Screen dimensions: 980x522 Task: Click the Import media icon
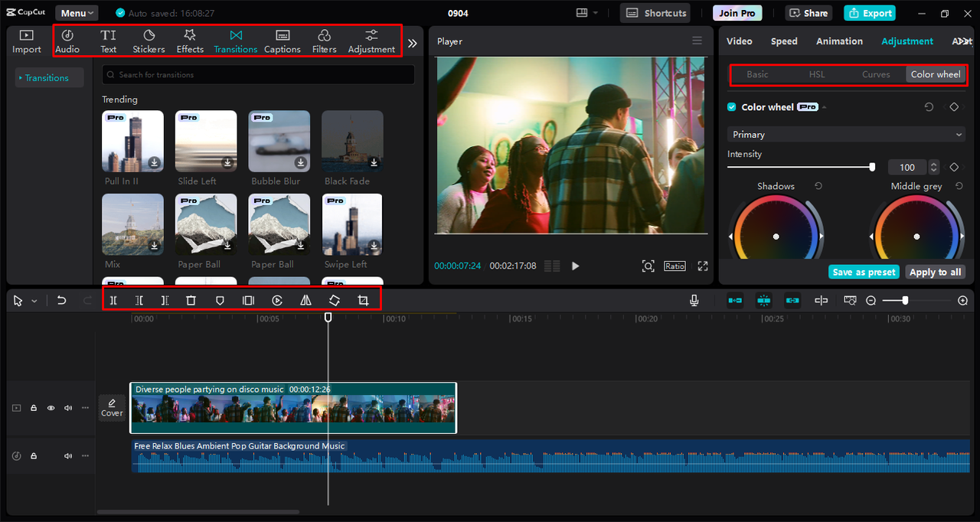[x=27, y=35]
